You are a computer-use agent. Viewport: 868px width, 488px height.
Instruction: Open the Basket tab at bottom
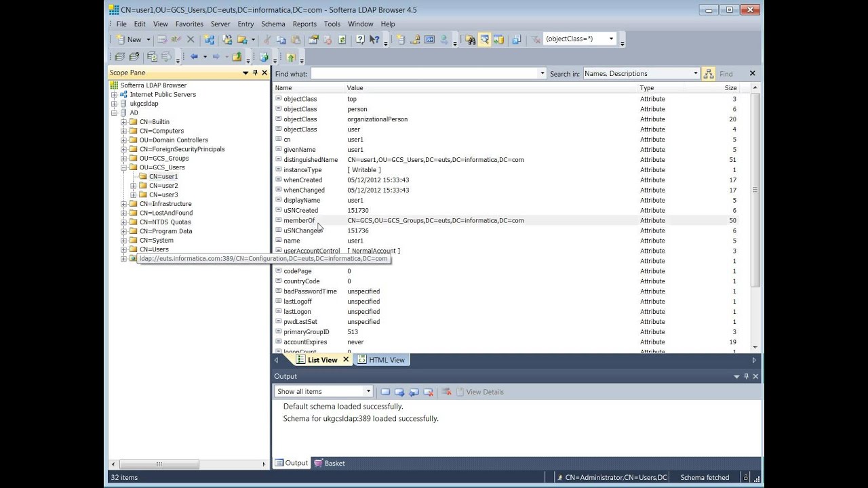tap(330, 463)
